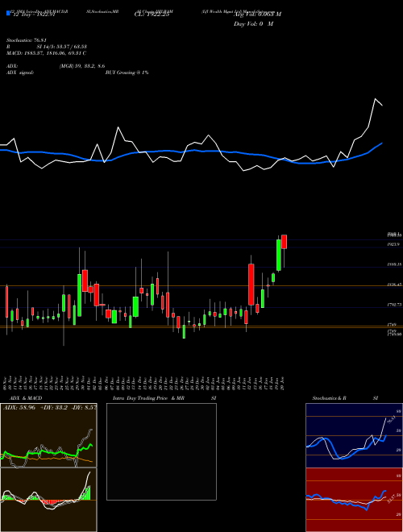Click the "BUY Growing @ 1%" signal text
This screenshot has width=403, height=532.
pyautogui.click(x=127, y=73)
